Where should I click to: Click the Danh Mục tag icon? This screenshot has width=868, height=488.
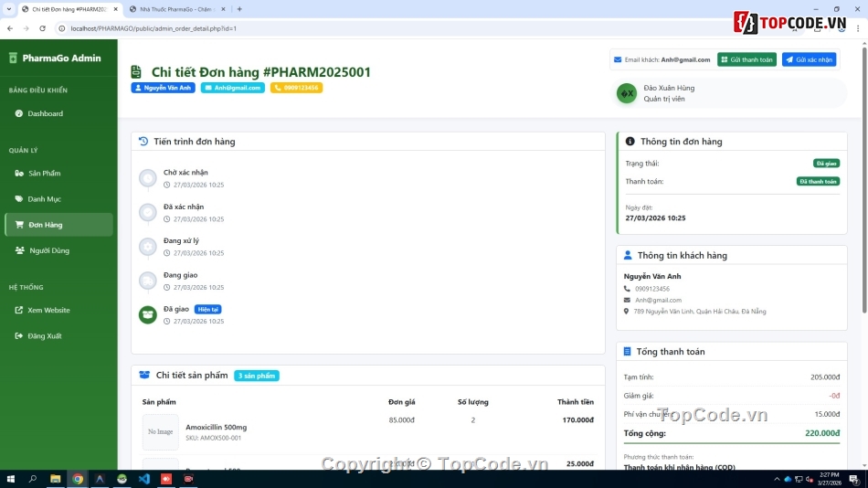point(19,199)
